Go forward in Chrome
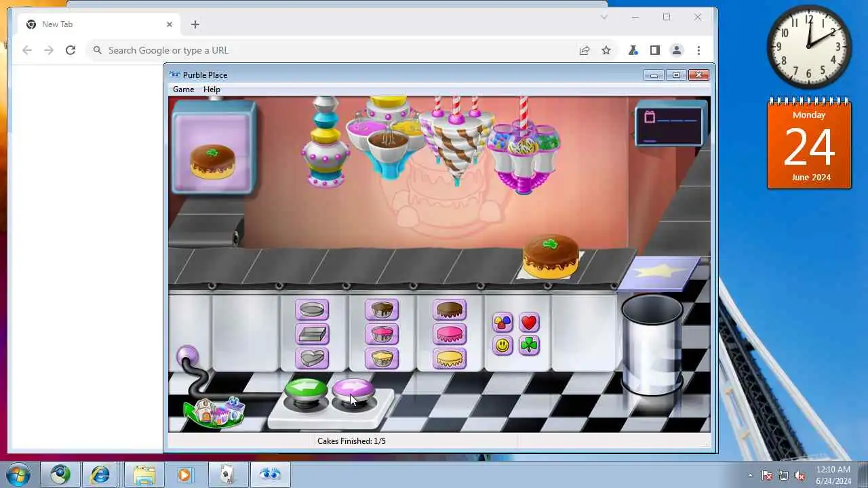The image size is (868, 488). [49, 50]
